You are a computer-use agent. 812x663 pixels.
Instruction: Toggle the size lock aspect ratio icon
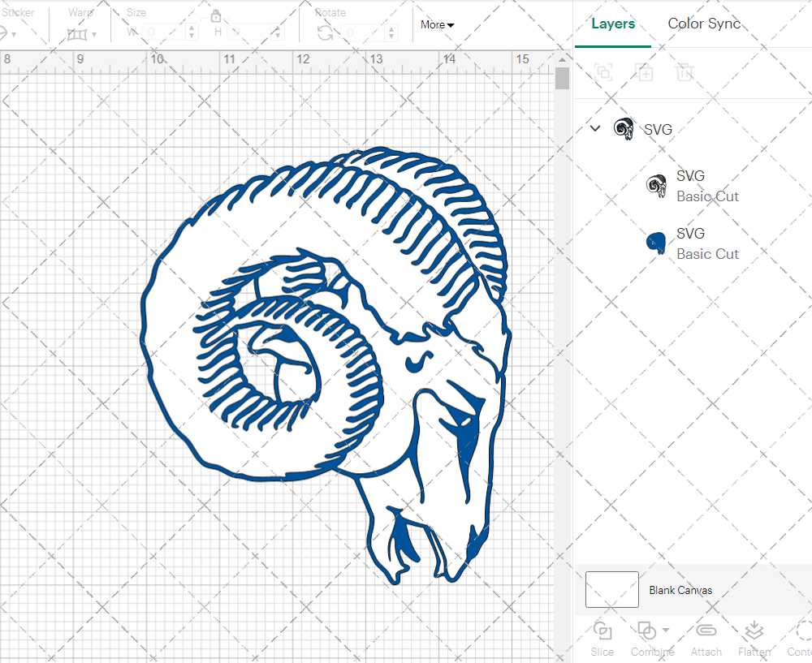pos(216,16)
